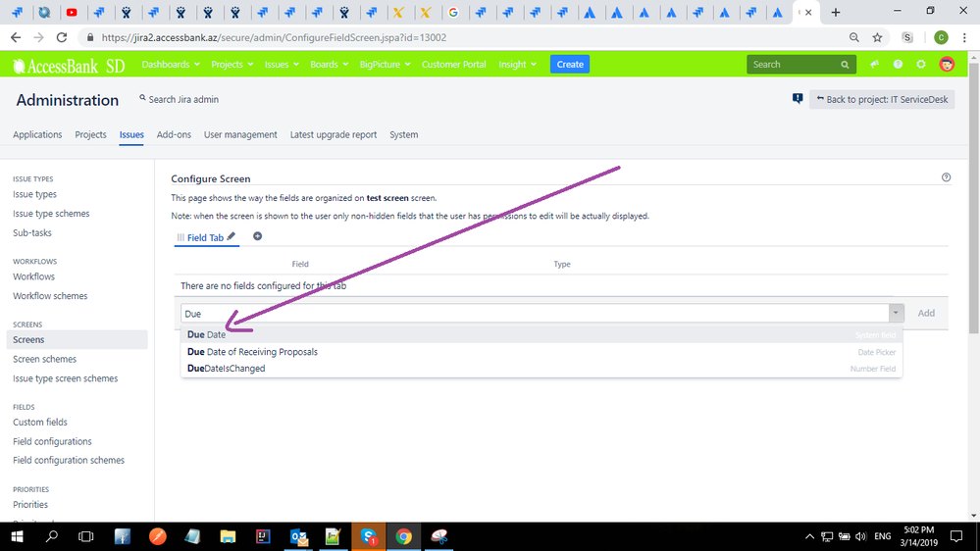Expand the Projects dropdown menu
The image size is (980, 551).
click(232, 65)
